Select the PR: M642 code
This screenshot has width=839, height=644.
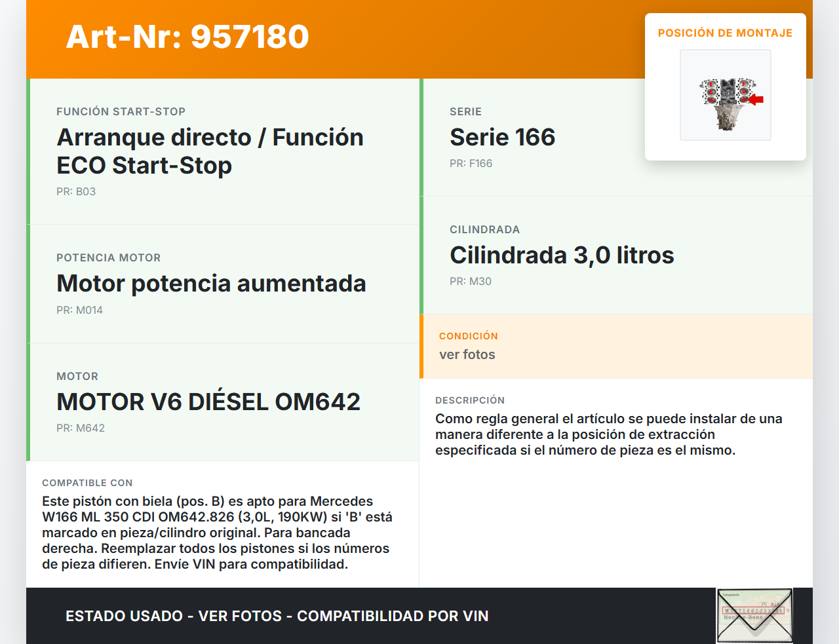click(80, 428)
